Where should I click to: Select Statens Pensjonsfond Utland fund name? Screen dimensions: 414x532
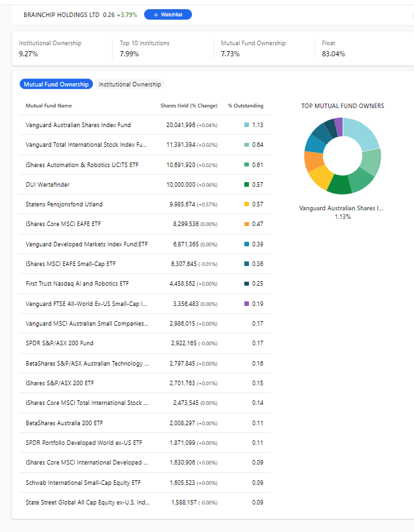[x=64, y=204]
